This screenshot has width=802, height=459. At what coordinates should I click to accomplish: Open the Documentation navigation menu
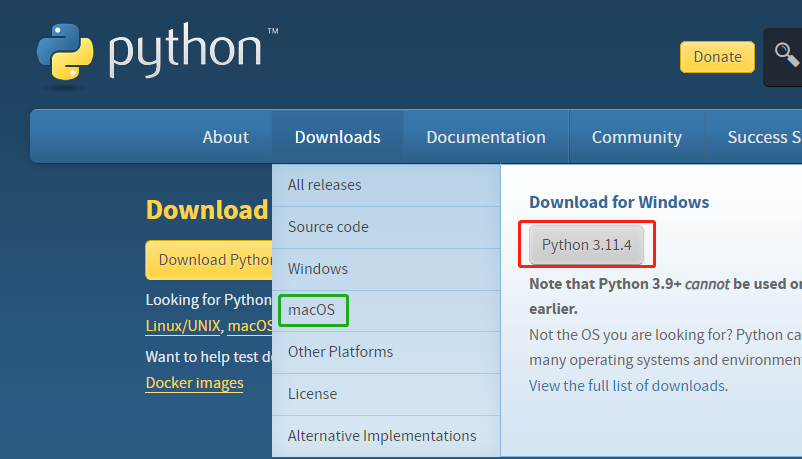click(x=486, y=137)
